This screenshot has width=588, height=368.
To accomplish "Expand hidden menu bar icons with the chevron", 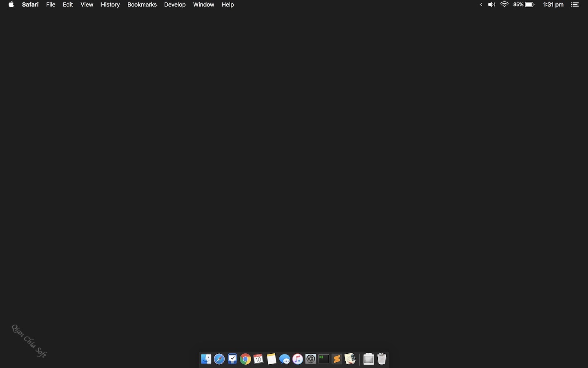I will (x=481, y=4).
